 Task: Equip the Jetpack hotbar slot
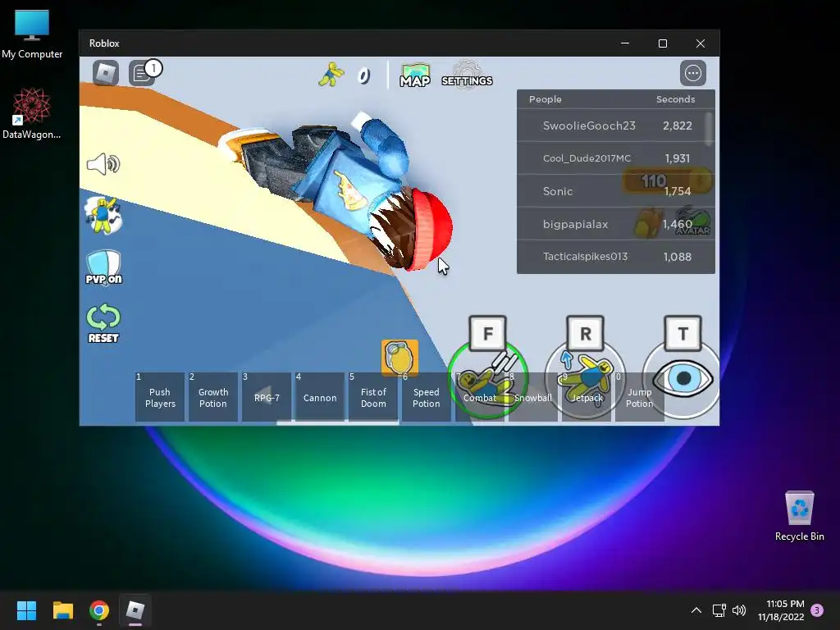coord(586,398)
